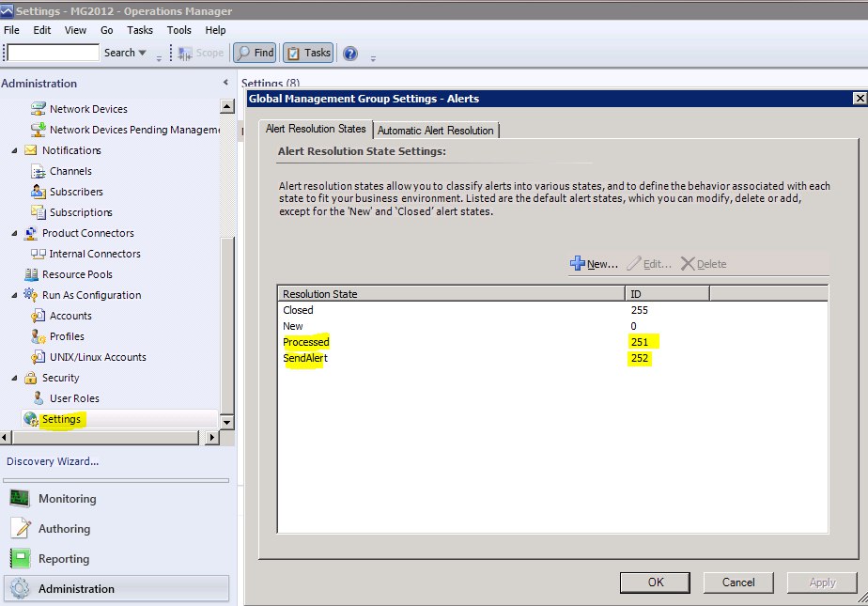Select the SendAlert resolution state row
Screen dimensions: 868x606
pyautogui.click(x=552, y=358)
